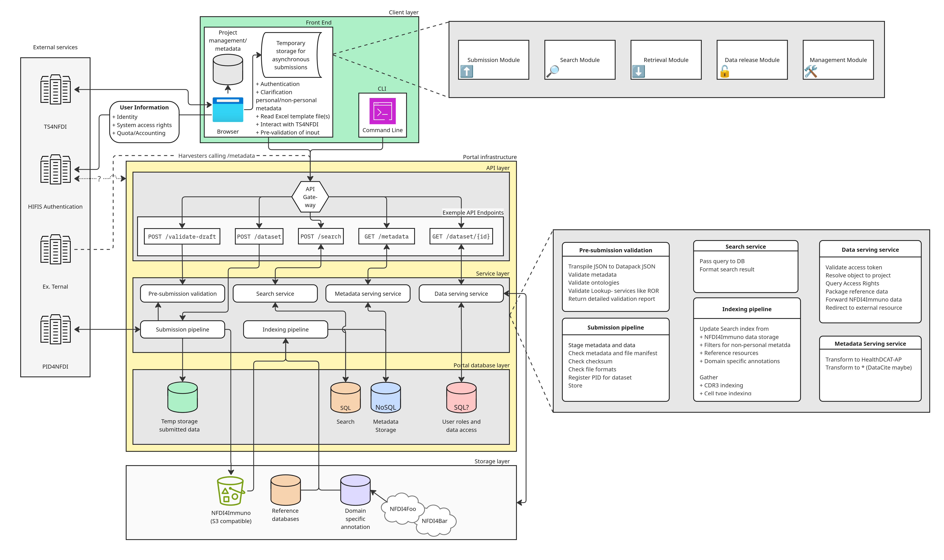The width and height of the screenshot is (944, 560).
Task: Click the Portal database layer label
Action: pos(481,365)
